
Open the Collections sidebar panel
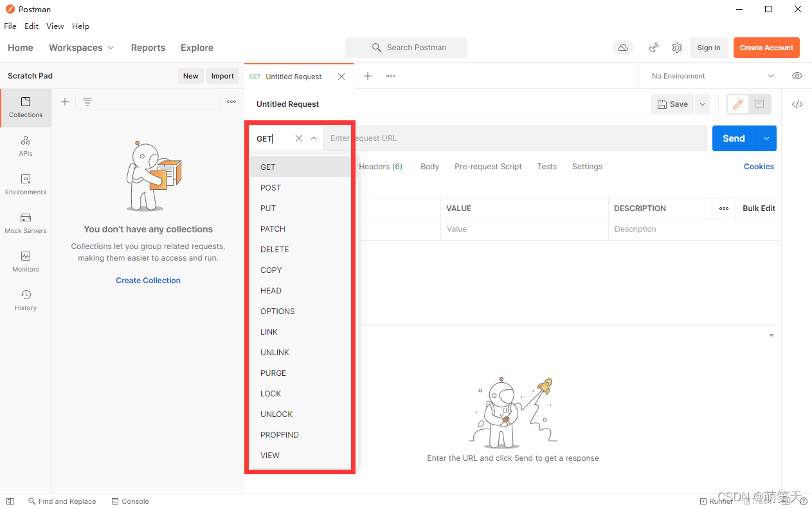[26, 107]
